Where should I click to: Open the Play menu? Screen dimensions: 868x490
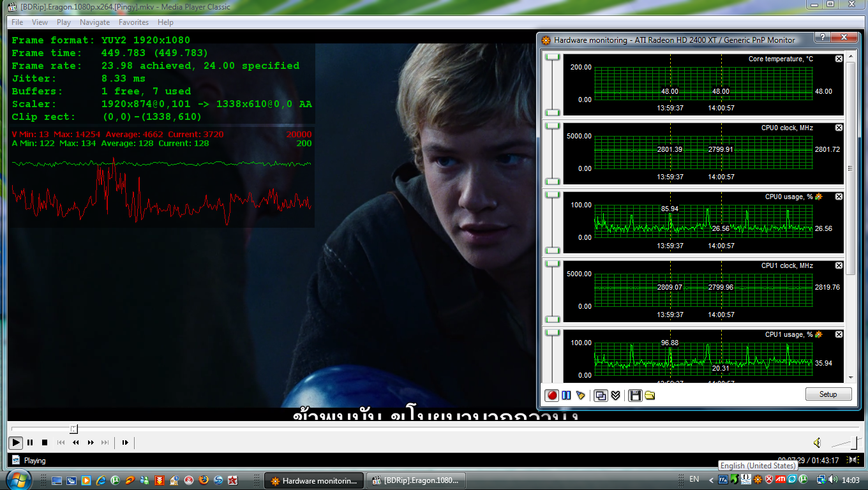click(64, 22)
